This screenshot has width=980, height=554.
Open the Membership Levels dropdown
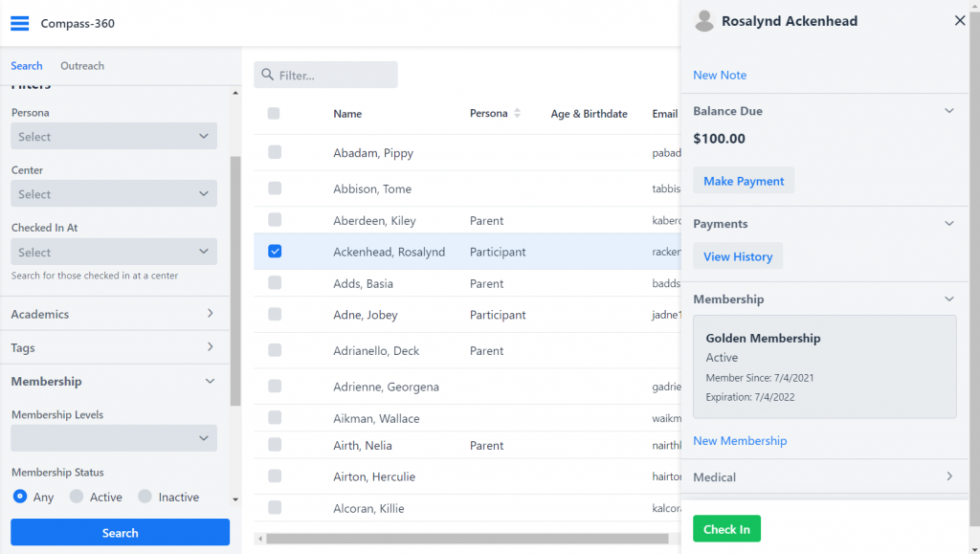tap(114, 438)
